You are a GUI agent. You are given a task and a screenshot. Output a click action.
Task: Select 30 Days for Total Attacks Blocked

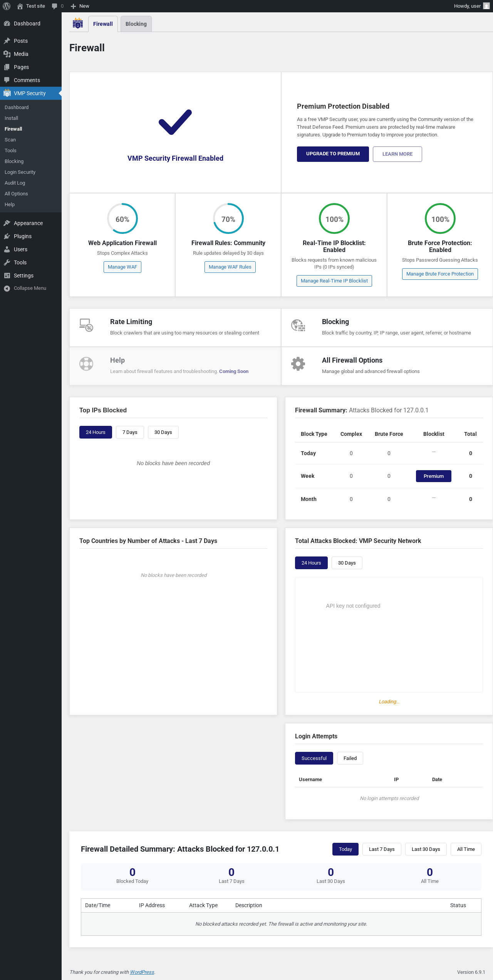pos(347,563)
